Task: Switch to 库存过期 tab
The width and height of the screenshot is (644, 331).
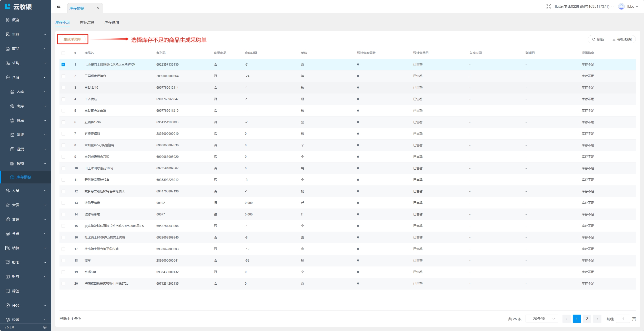Action: (112, 22)
